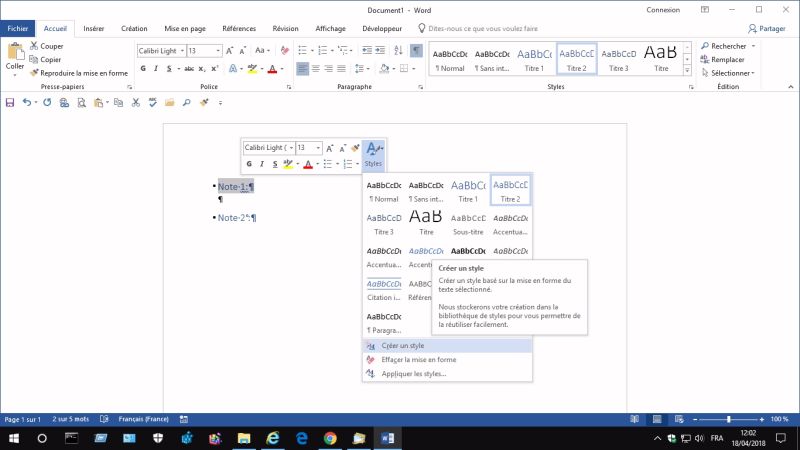Select Appliquer les styles entry
Viewport: 800px width, 450px height.
447,374
